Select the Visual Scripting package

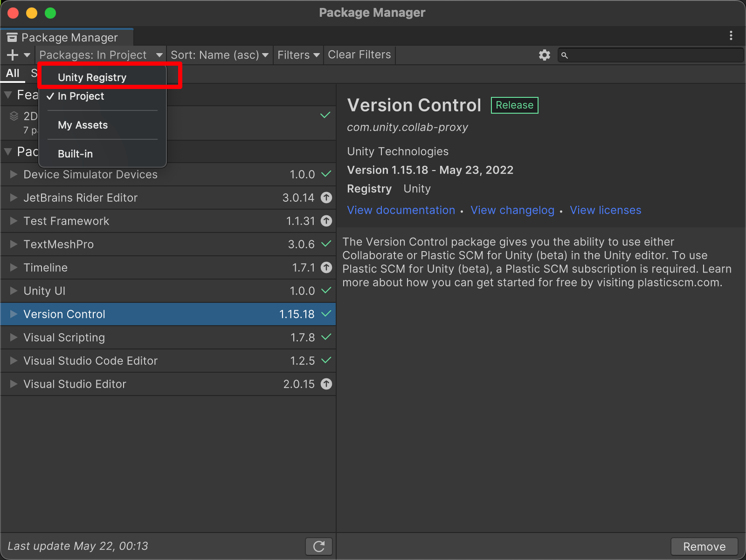(168, 337)
